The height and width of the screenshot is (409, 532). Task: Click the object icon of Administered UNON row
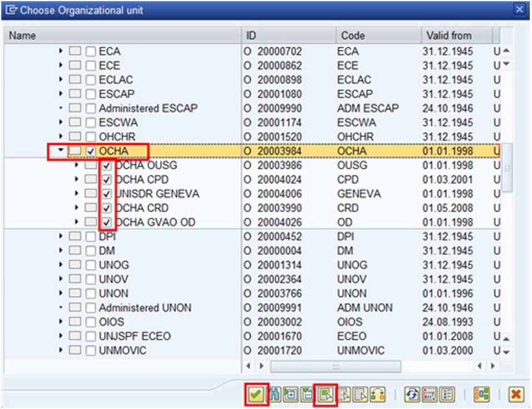click(74, 307)
